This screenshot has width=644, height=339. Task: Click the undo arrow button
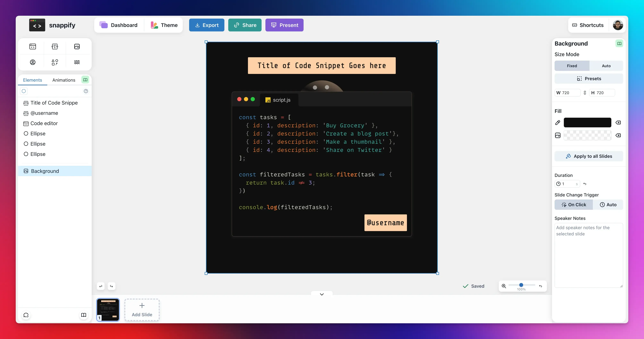101,286
